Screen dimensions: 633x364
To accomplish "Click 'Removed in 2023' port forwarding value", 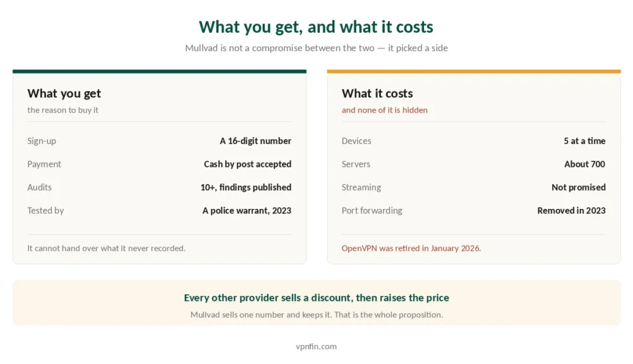I will [x=571, y=211].
